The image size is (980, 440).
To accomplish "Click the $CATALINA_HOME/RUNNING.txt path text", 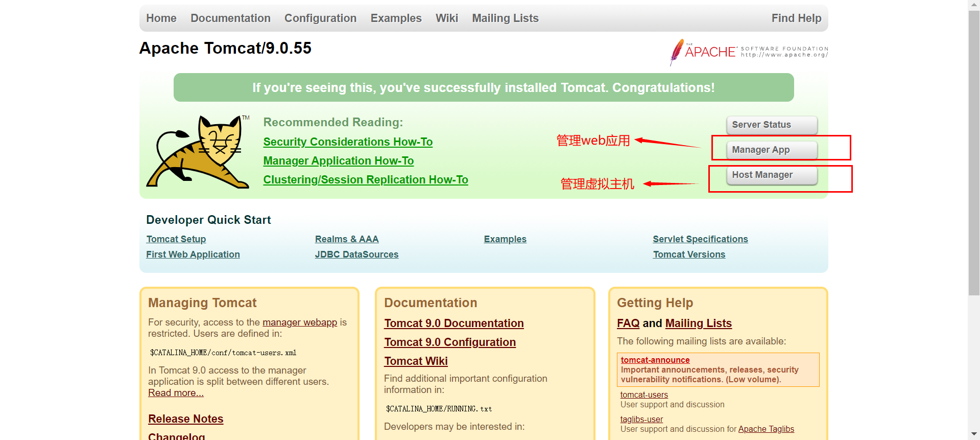I will click(439, 409).
